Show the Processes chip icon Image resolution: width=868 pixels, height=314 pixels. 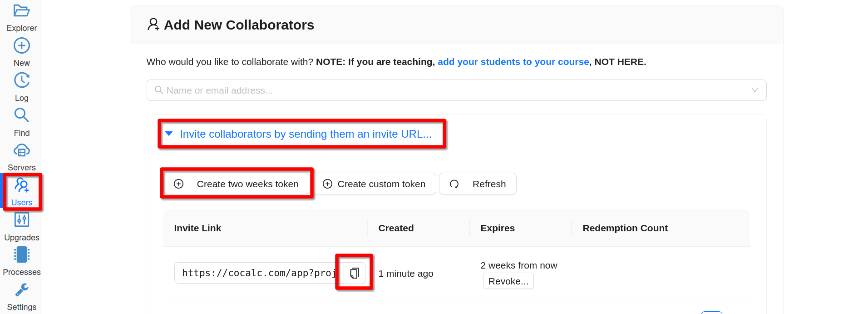point(21,255)
